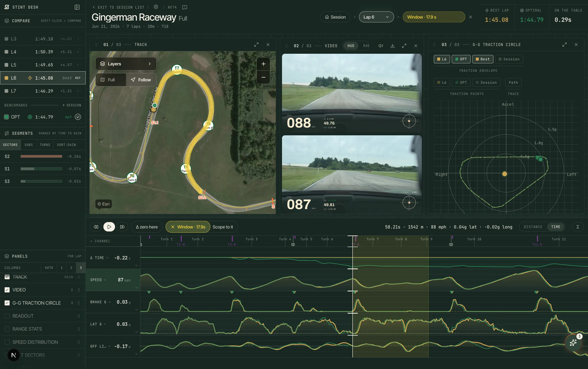Open the AI assistant sparkle button
This screenshot has height=369, width=588.
point(573,343)
